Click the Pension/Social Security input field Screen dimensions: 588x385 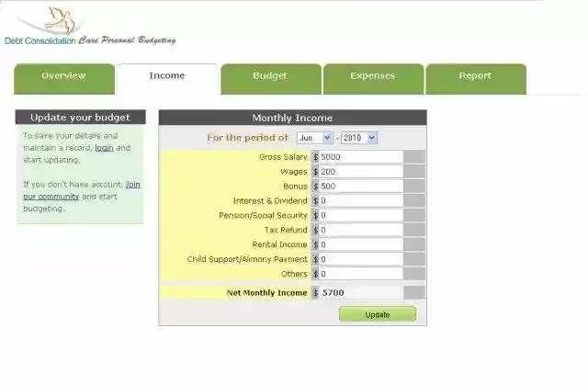pyautogui.click(x=361, y=216)
